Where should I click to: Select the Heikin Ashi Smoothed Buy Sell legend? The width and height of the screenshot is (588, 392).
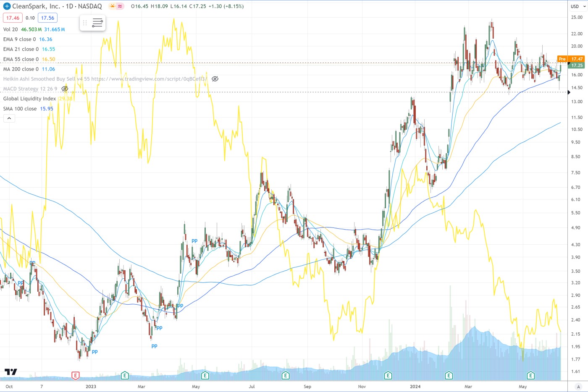105,79
